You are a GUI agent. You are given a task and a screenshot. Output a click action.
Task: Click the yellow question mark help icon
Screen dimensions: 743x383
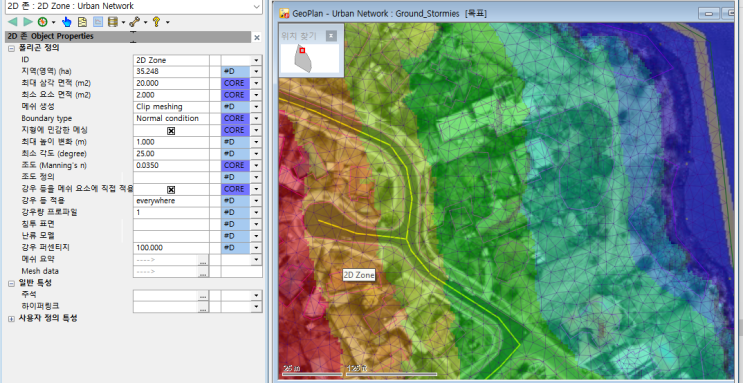[x=156, y=22]
